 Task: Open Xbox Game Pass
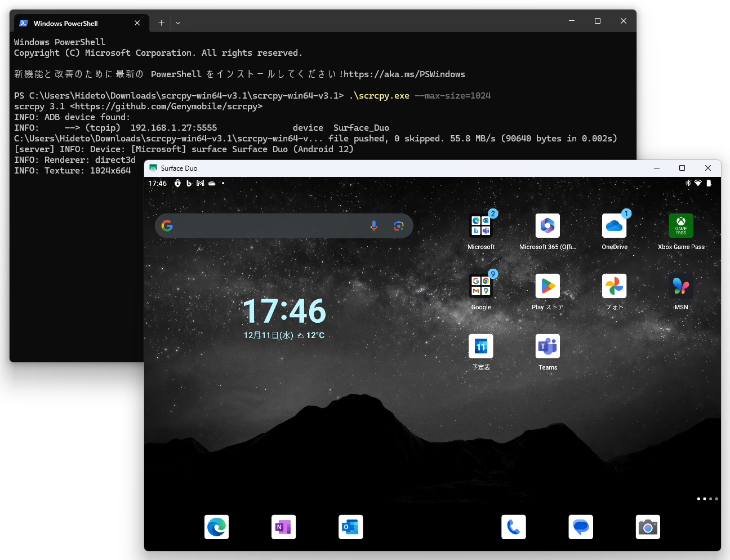pos(681,225)
